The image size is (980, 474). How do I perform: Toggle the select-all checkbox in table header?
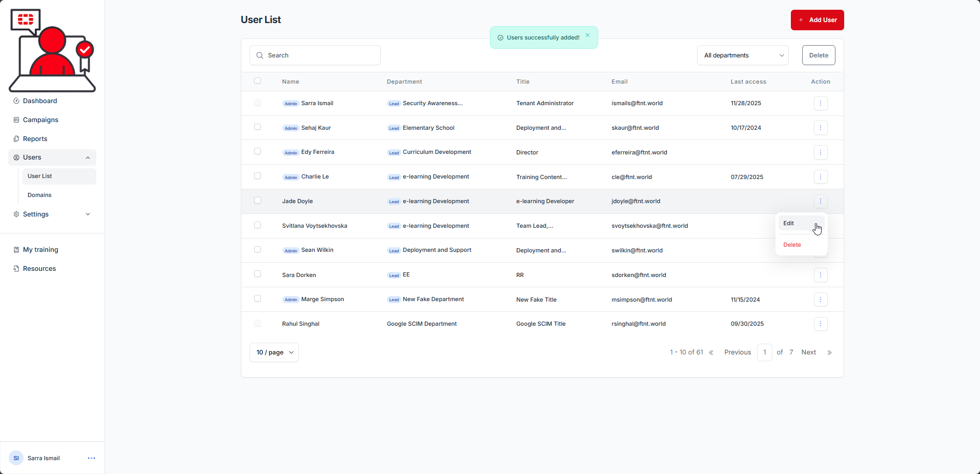click(x=257, y=81)
